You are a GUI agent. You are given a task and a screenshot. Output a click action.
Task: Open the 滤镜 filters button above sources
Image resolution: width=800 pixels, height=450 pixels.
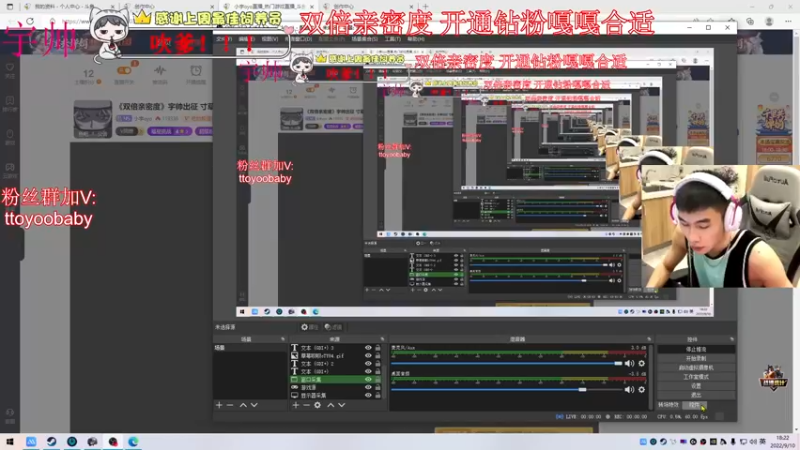[x=334, y=327]
